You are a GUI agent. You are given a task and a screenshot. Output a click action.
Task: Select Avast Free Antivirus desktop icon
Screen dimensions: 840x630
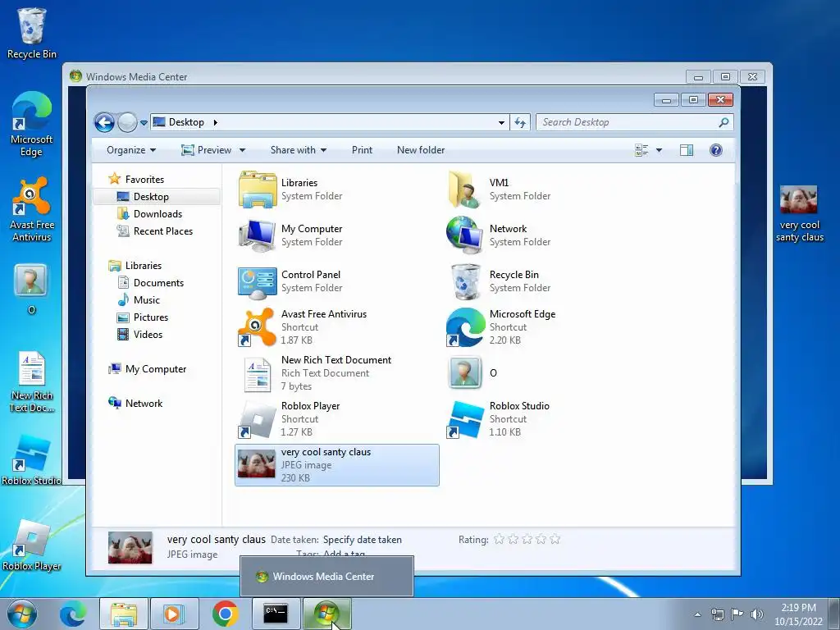pyautogui.click(x=32, y=209)
